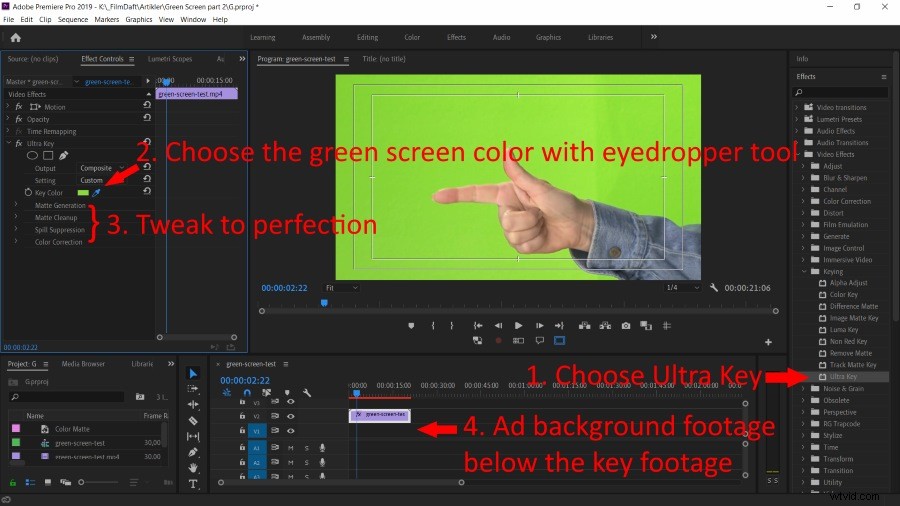Click the Key Color eyedropper
Screen dimensions: 900x506
(96, 193)
